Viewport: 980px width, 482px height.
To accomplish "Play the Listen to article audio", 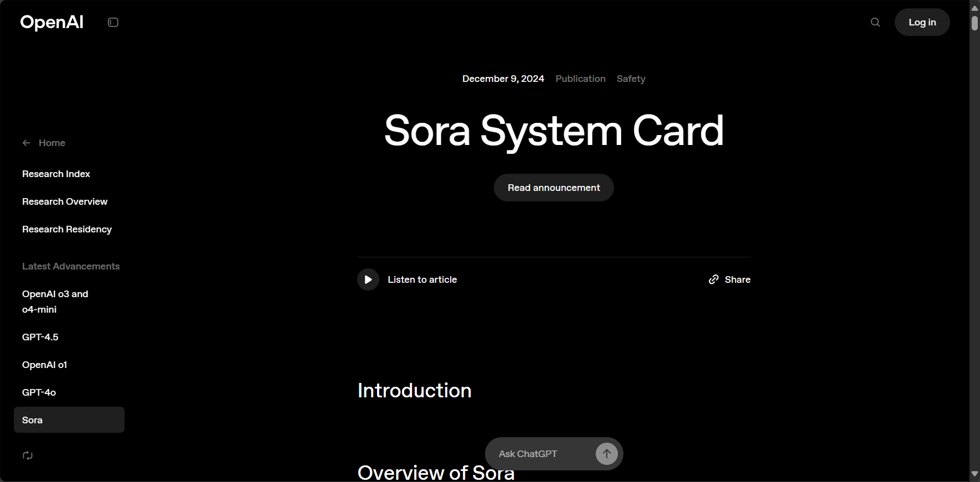I will [x=368, y=279].
